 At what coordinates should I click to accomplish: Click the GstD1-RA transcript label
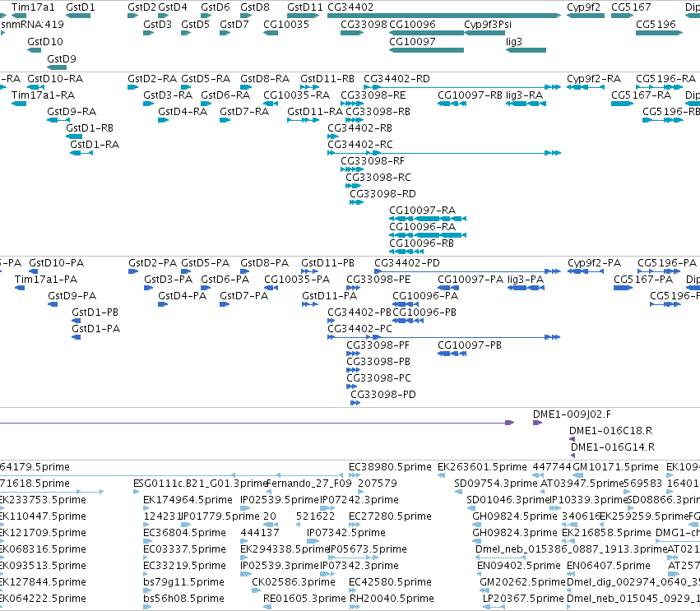95,145
